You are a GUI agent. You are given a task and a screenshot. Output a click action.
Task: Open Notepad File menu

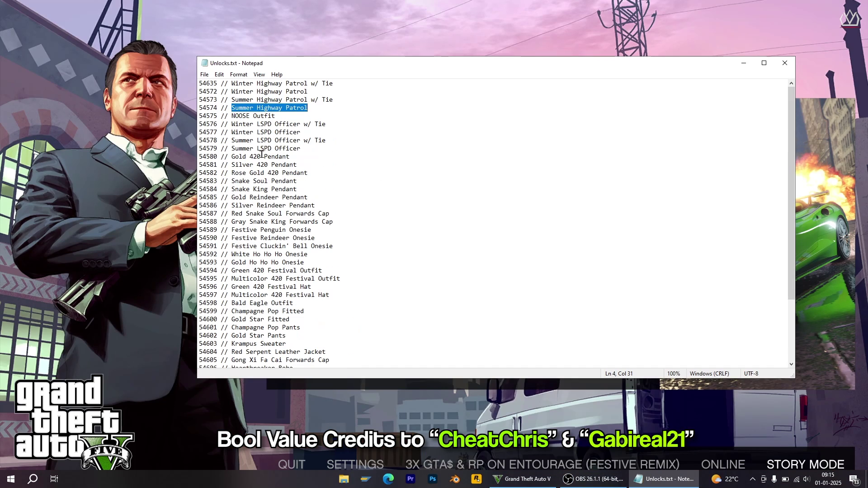pyautogui.click(x=204, y=75)
